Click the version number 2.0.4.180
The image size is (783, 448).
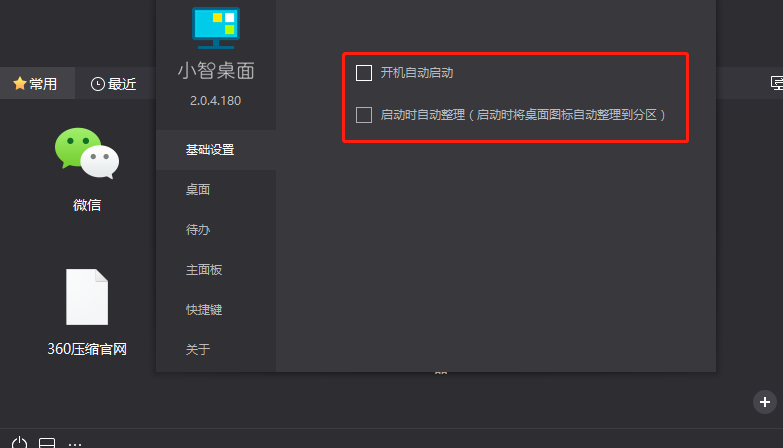tap(216, 100)
